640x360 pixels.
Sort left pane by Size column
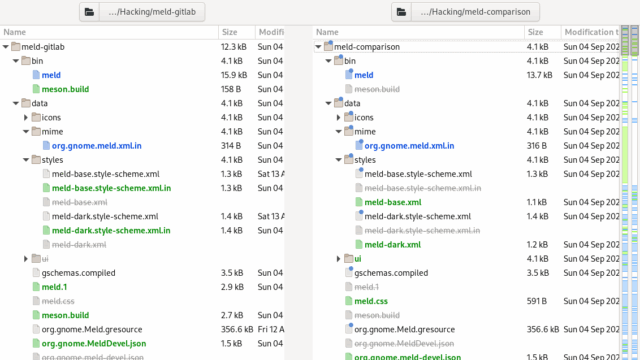tap(237, 32)
